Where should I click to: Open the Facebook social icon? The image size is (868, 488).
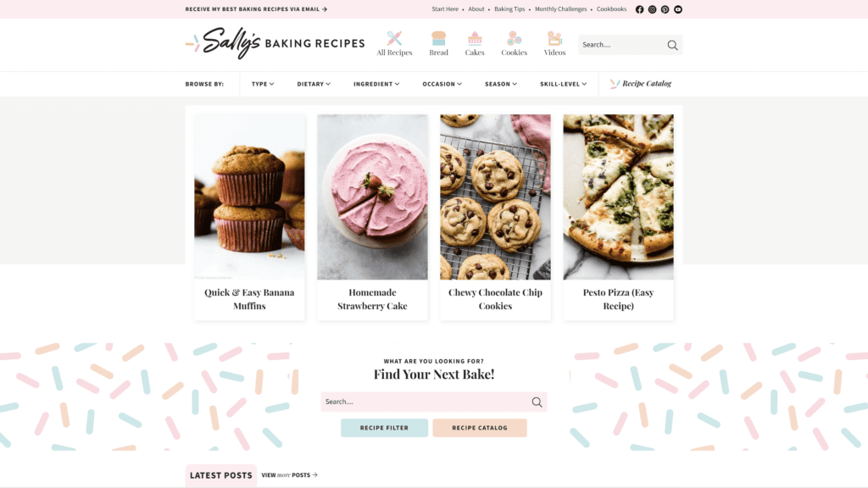coord(639,9)
